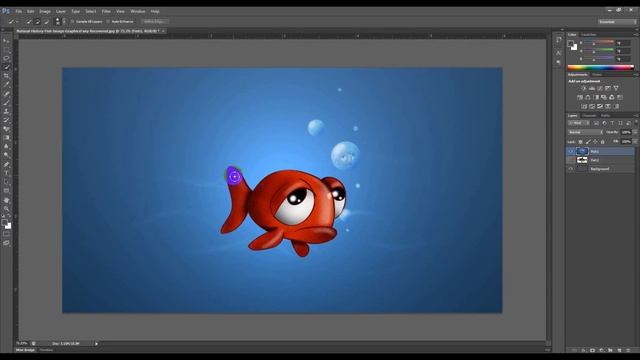The image size is (640, 360).
Task: Select the Spot Healing Brush tool
Action: 6,94
